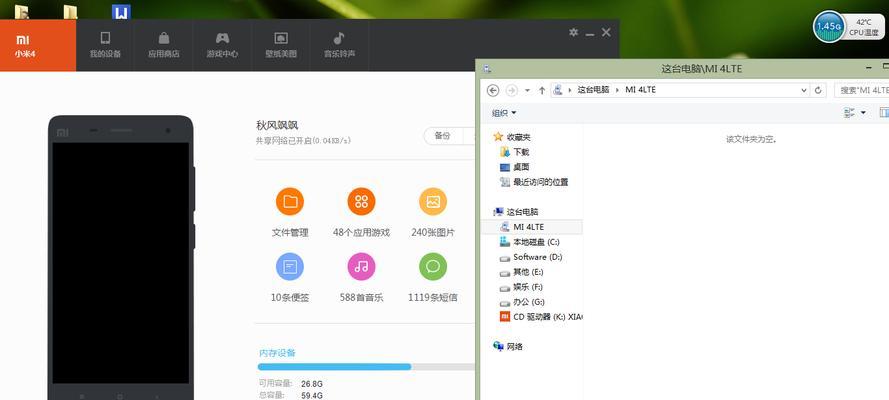Click the Explorer window title bar icon
889x400 pixels.
coord(487,69)
